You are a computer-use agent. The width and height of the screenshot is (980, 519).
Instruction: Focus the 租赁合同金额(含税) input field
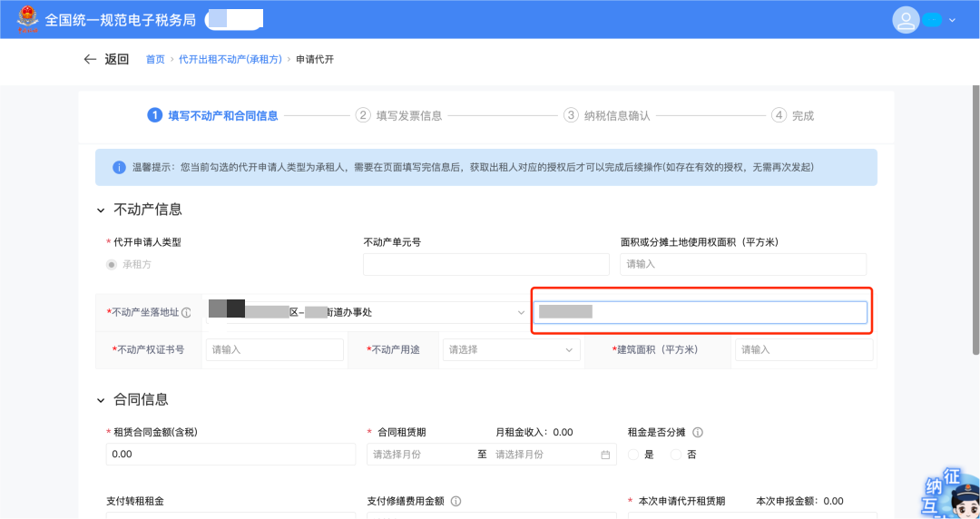(x=231, y=455)
